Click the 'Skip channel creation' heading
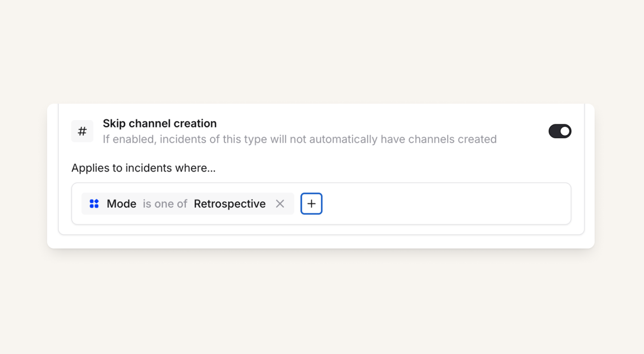Screen dimensions: 644x354 pyautogui.click(x=159, y=123)
